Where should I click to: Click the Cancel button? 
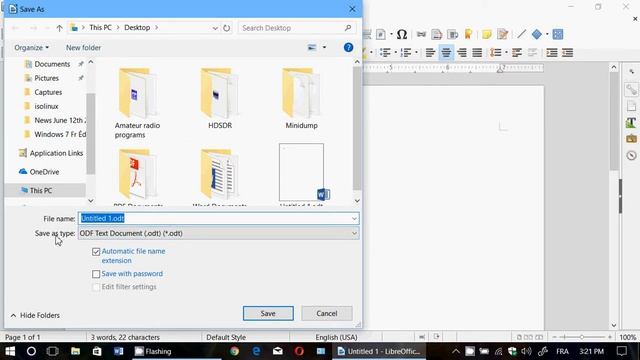pyautogui.click(x=327, y=313)
